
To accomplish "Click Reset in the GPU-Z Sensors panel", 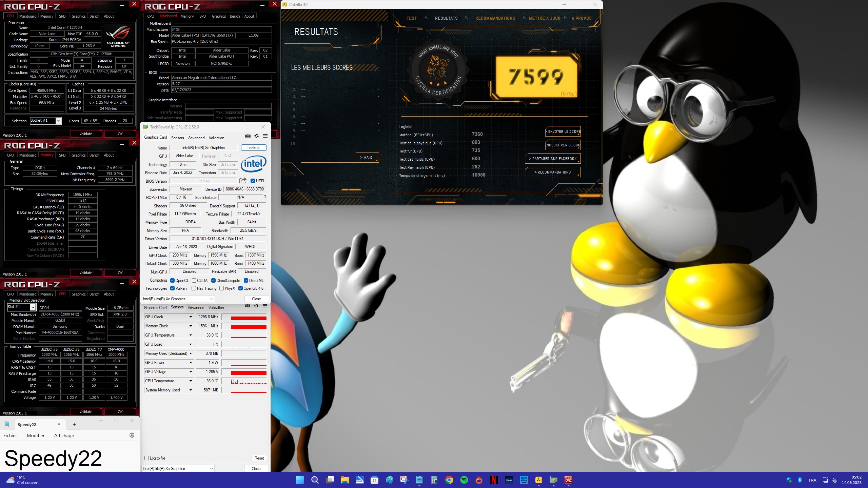I will (x=259, y=458).
